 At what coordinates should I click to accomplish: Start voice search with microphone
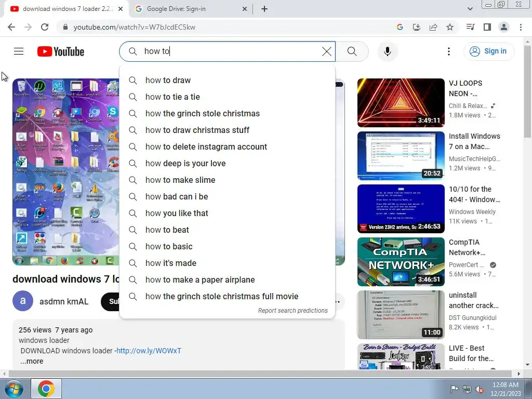tap(388, 51)
